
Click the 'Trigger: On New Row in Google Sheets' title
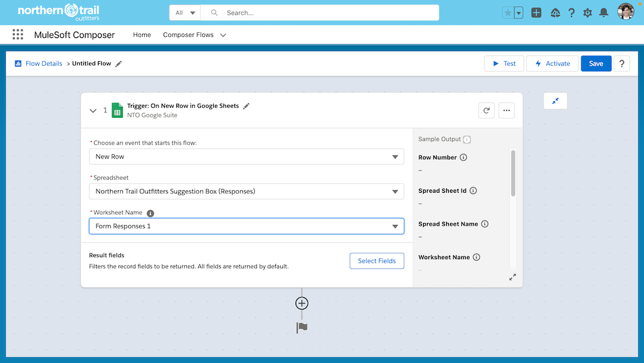click(x=183, y=106)
